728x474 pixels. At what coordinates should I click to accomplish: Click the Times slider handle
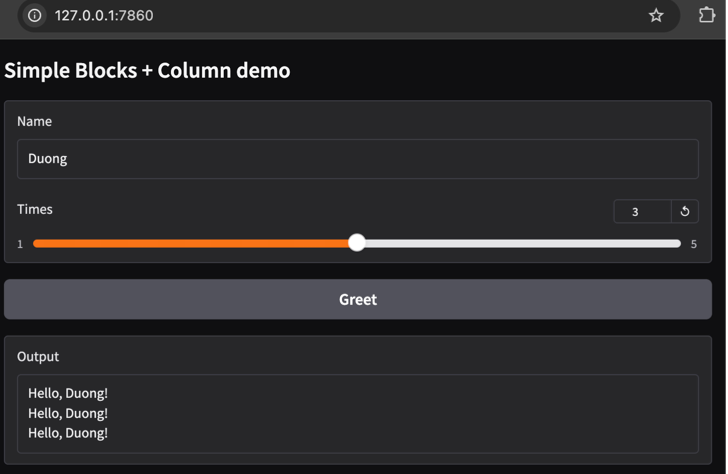(x=357, y=243)
